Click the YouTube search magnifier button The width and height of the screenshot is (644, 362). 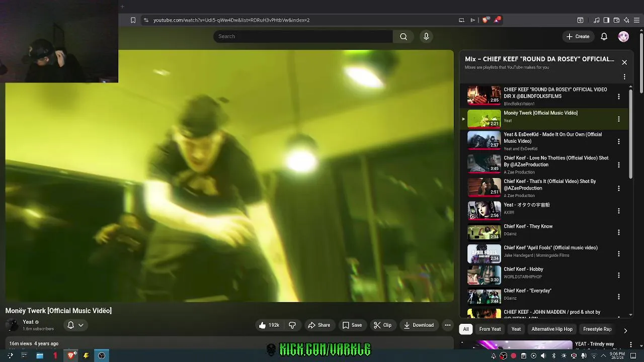(x=404, y=36)
